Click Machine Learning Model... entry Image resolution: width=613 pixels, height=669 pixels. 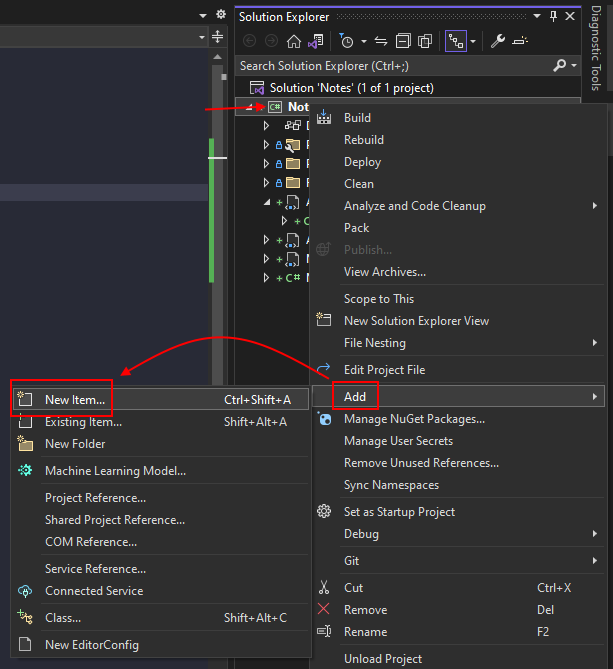[161, 471]
